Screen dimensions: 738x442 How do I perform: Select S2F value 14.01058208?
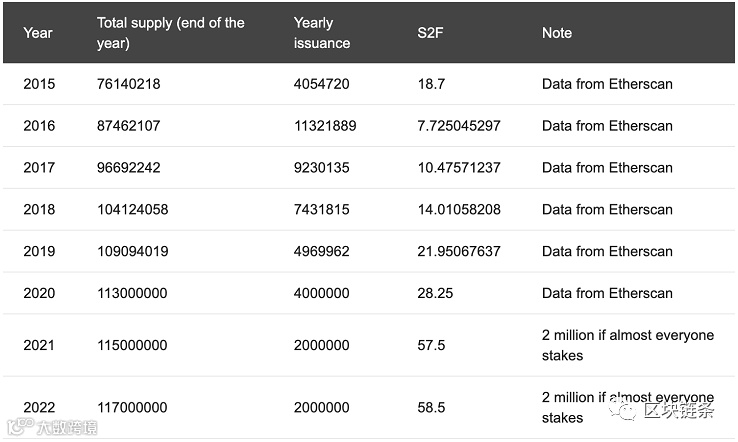[x=459, y=210]
